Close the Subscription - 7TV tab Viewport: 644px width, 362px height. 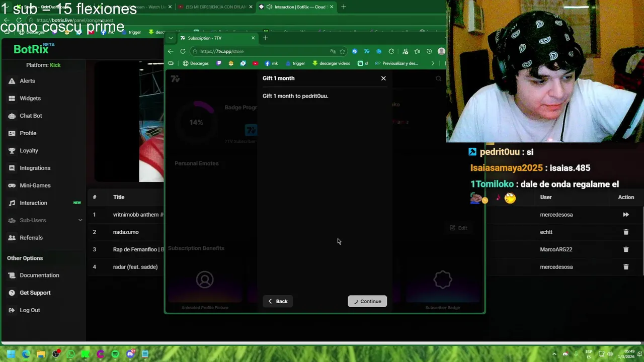point(253,38)
